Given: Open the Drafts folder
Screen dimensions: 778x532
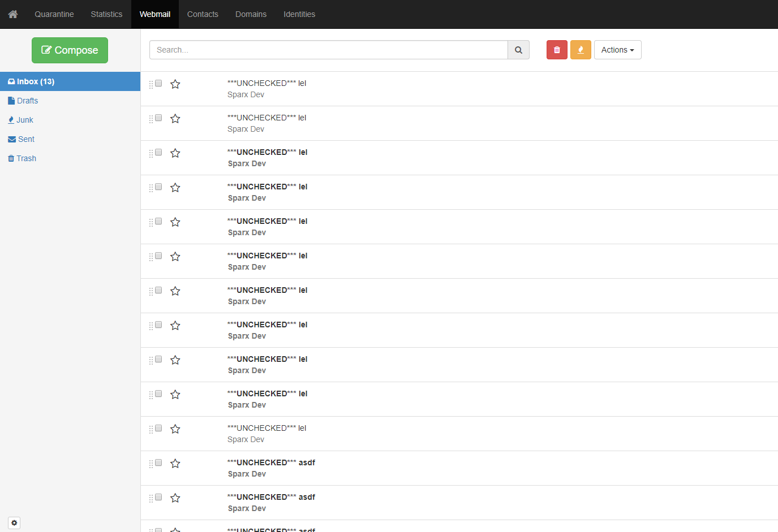Looking at the screenshot, I should (x=26, y=100).
